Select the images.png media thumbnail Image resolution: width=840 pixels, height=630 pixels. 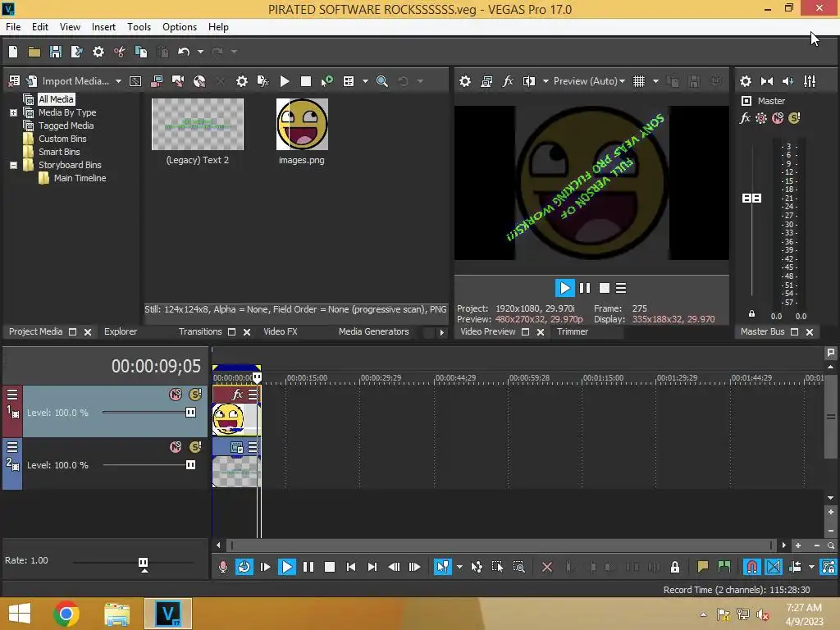point(302,125)
